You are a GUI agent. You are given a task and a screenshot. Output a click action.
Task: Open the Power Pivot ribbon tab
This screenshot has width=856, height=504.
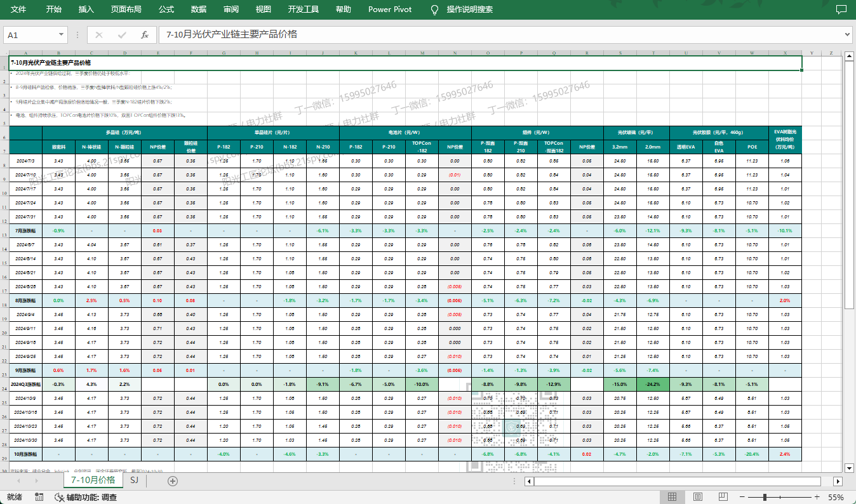(390, 10)
